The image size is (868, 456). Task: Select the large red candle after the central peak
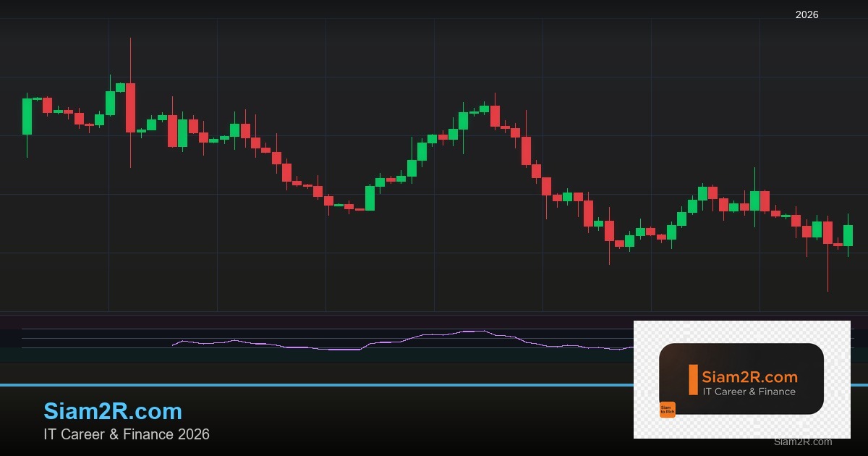[x=526, y=151]
